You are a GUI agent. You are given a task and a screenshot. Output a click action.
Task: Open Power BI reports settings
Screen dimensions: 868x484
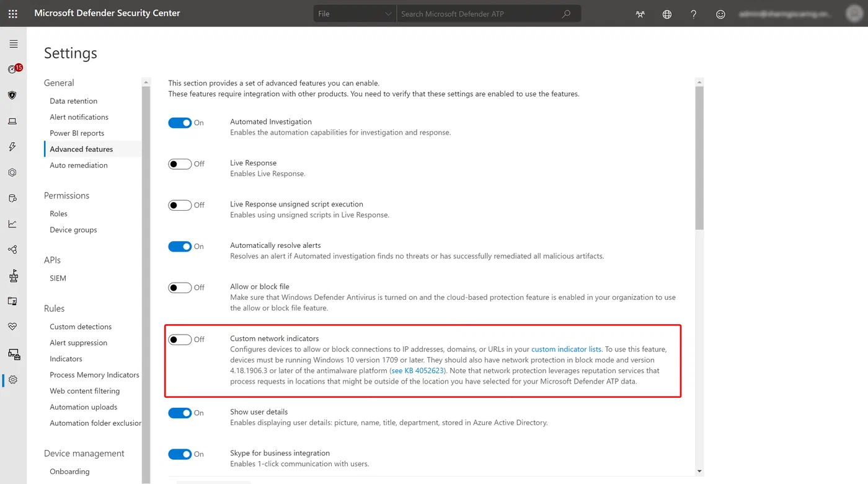pos(77,133)
